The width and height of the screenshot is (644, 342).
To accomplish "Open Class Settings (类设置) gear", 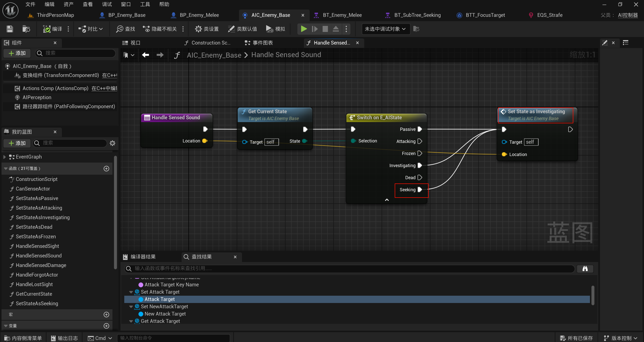I will 207,29.
